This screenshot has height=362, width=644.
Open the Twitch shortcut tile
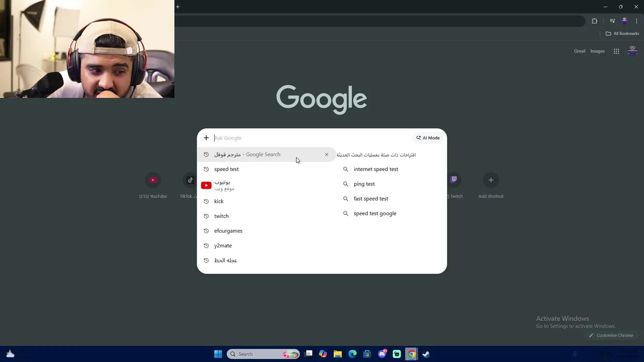[x=454, y=186]
